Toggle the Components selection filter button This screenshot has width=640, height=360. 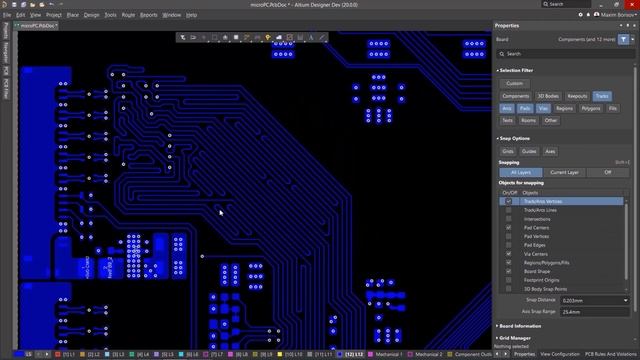click(x=516, y=96)
